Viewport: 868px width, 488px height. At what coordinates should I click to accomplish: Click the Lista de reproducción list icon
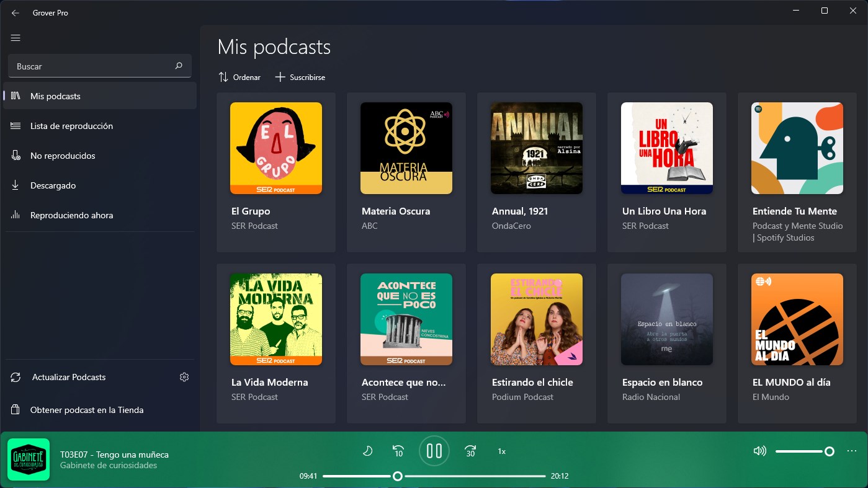click(16, 126)
